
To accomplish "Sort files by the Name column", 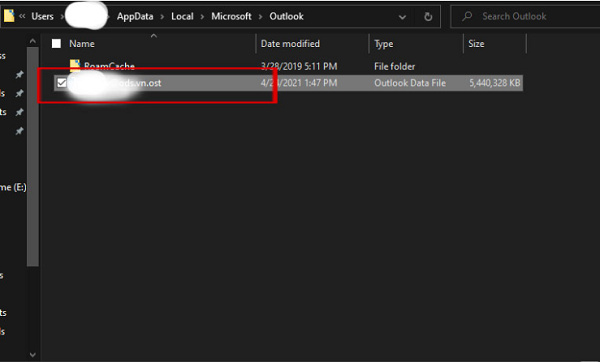I will tap(82, 44).
